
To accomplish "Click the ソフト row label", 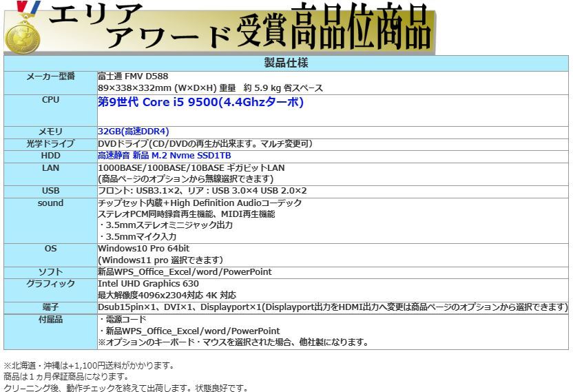I will (x=50, y=272).
